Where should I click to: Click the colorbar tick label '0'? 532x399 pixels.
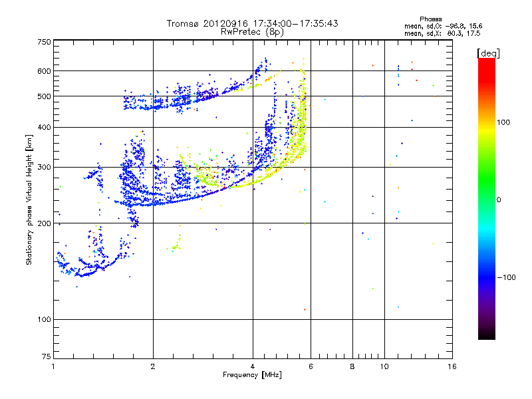coord(499,199)
